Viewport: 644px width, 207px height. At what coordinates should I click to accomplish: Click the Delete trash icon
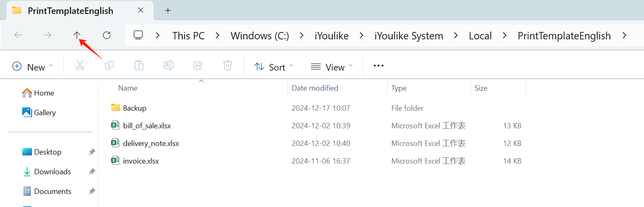(x=228, y=66)
